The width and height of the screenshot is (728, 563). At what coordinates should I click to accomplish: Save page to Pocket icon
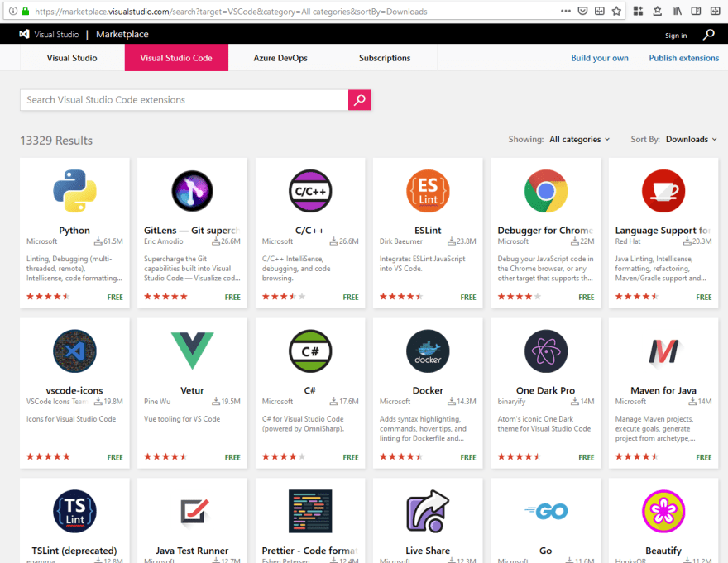point(582,11)
